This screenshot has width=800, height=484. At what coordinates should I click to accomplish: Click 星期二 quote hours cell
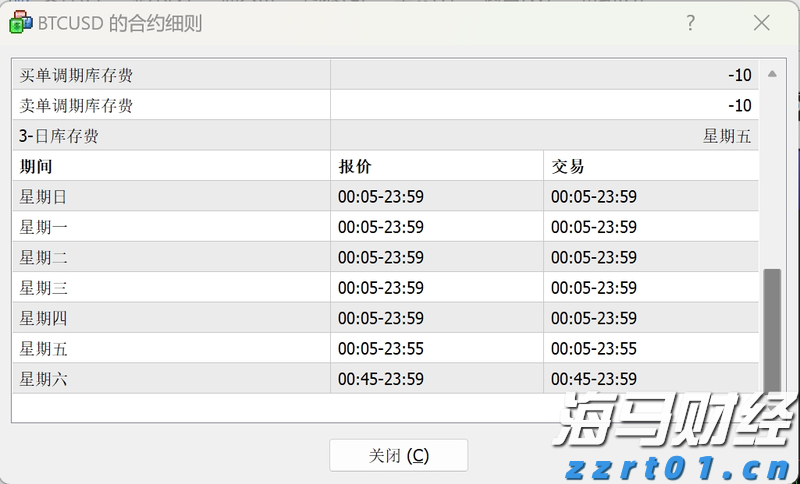coord(381,258)
